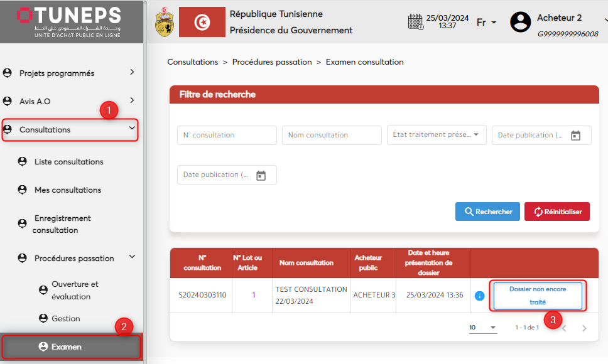Open État traitement présentation dropdown
The height and width of the screenshot is (364, 608).
(437, 135)
